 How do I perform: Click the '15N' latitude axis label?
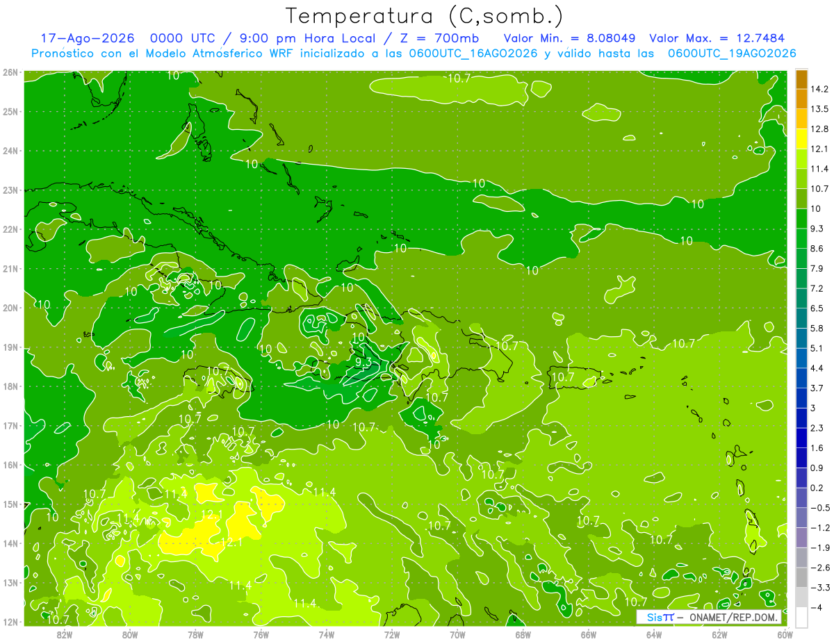coord(10,504)
